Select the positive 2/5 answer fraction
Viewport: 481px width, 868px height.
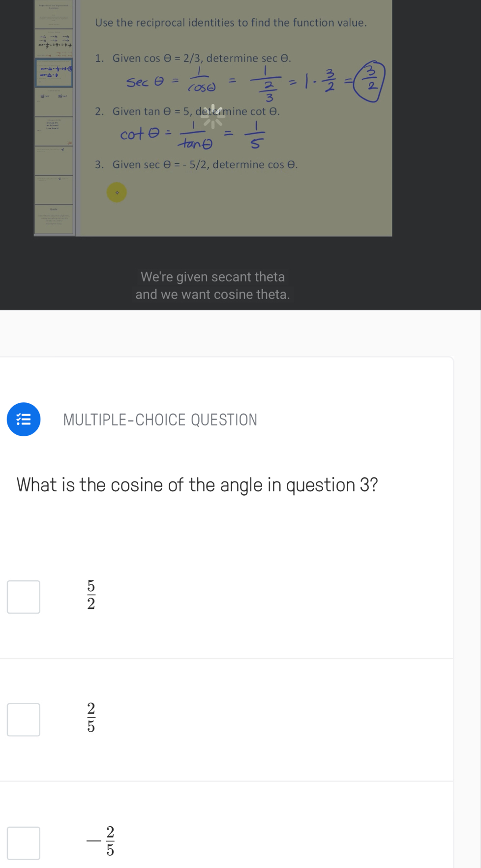click(x=91, y=718)
